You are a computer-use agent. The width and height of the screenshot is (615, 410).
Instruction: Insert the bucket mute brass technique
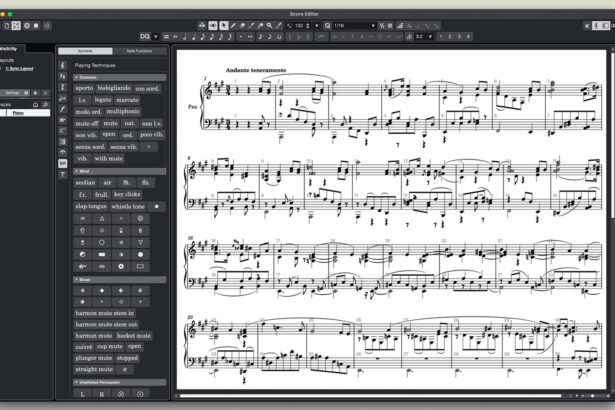click(134, 336)
